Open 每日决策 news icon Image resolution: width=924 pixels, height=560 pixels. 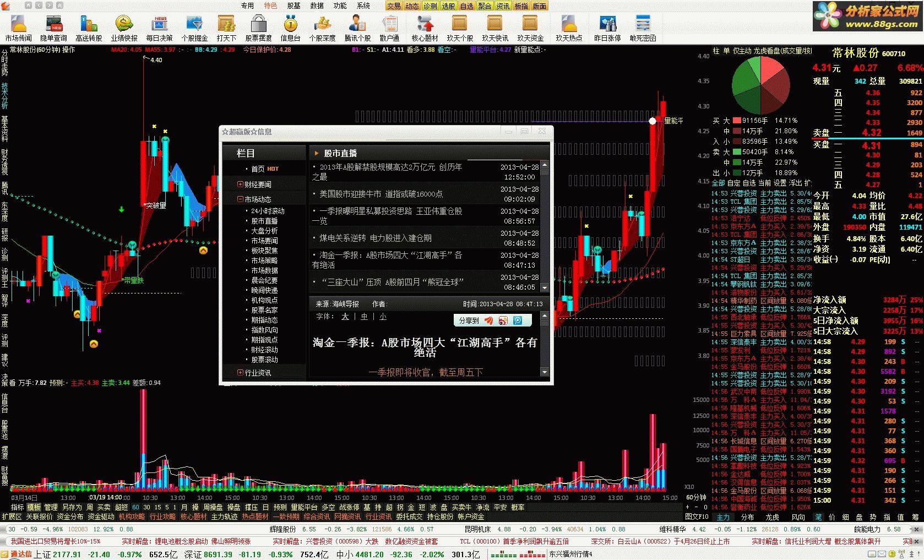point(160,28)
